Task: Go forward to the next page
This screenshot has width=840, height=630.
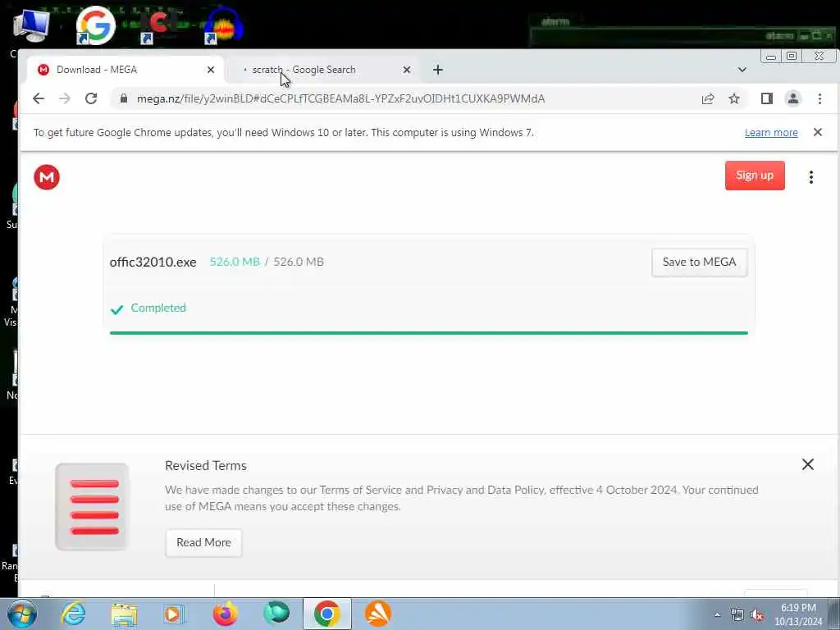Action: [x=65, y=98]
